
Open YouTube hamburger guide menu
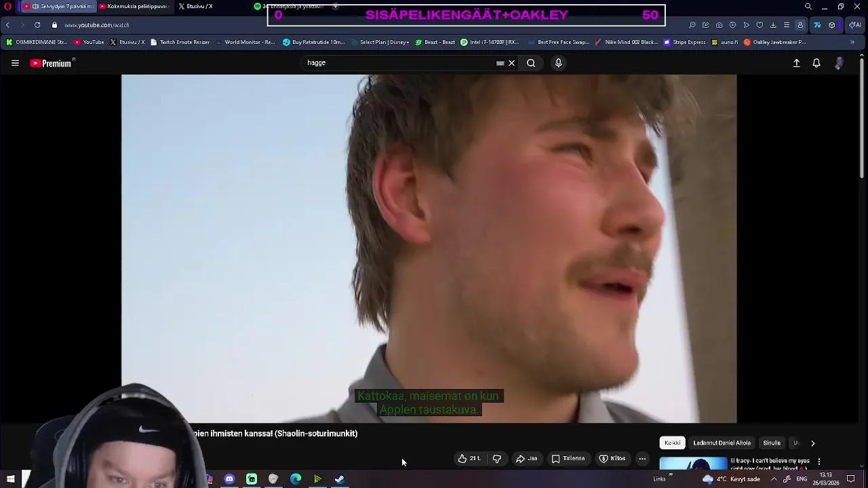coord(15,63)
